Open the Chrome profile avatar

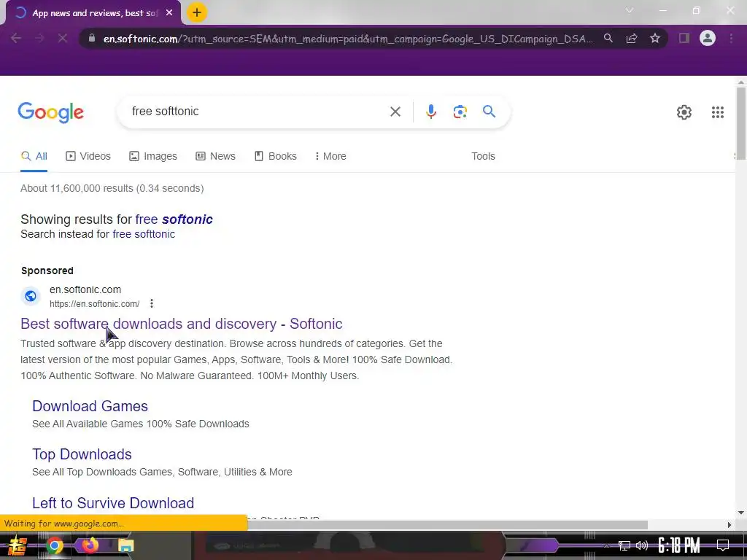point(708,38)
